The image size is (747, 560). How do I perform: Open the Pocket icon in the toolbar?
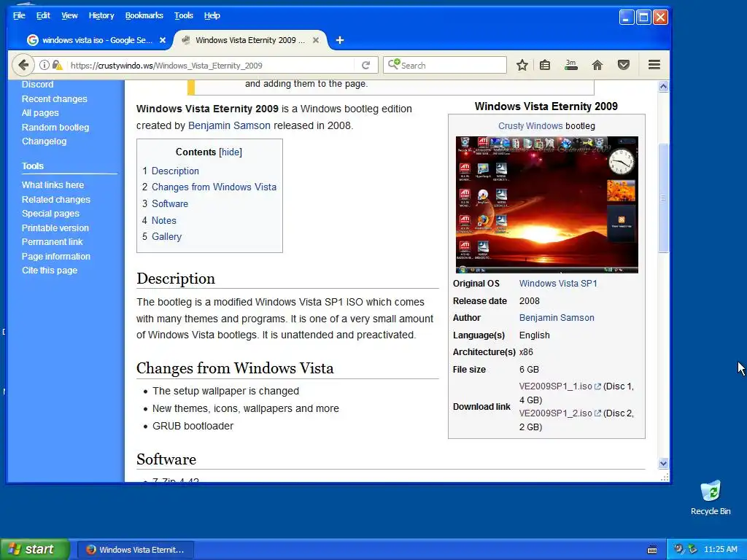point(623,65)
